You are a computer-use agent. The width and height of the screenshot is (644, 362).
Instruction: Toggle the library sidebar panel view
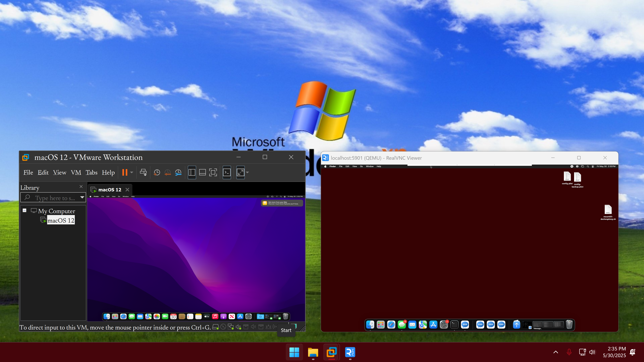point(192,172)
